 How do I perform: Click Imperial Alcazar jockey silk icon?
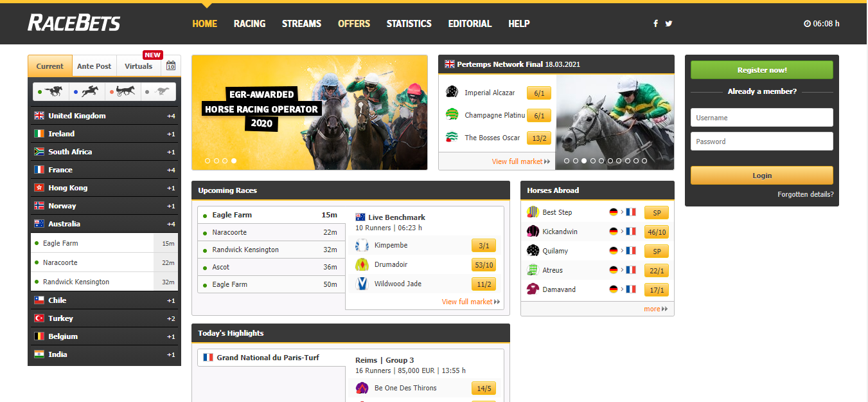452,92
